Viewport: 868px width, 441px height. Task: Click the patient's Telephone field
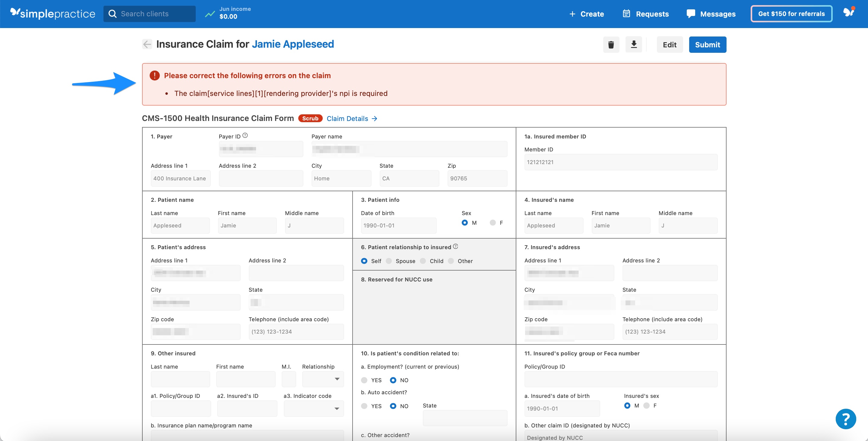[x=296, y=332]
